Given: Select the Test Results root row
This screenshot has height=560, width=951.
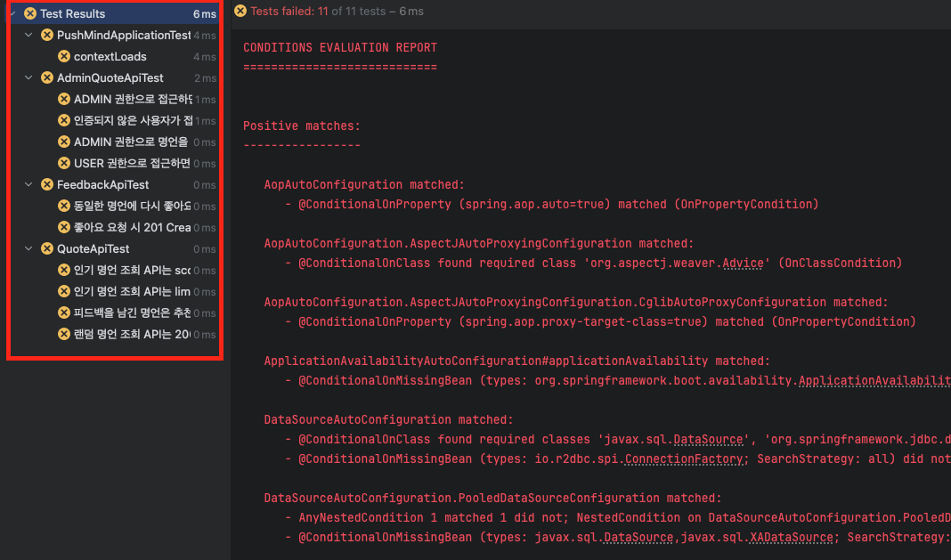Looking at the screenshot, I should 114,13.
